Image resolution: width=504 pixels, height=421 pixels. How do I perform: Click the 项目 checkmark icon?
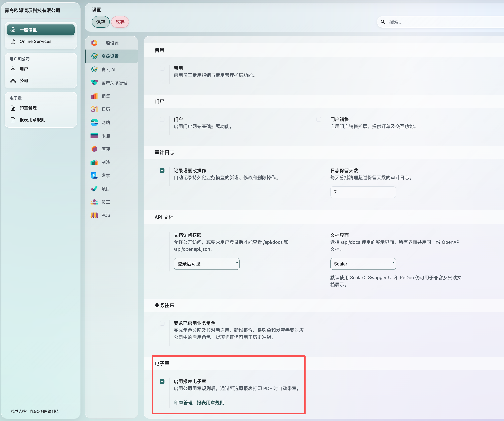coord(94,189)
